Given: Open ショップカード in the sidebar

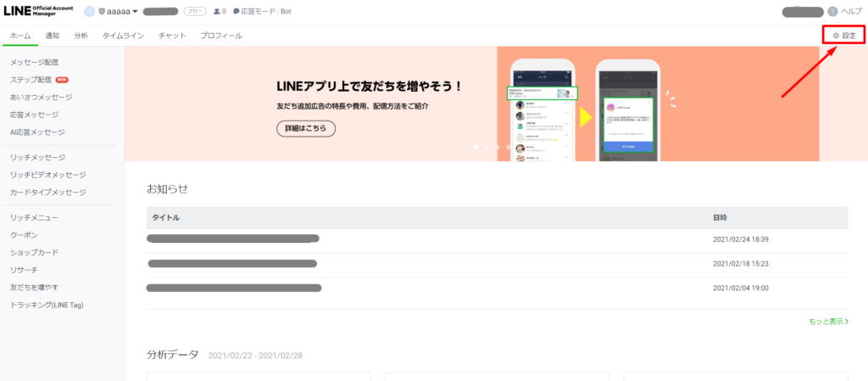Looking at the screenshot, I should click(x=34, y=253).
